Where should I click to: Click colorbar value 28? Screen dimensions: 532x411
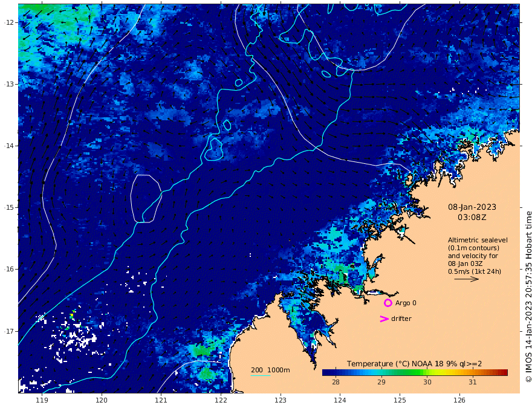(336, 382)
